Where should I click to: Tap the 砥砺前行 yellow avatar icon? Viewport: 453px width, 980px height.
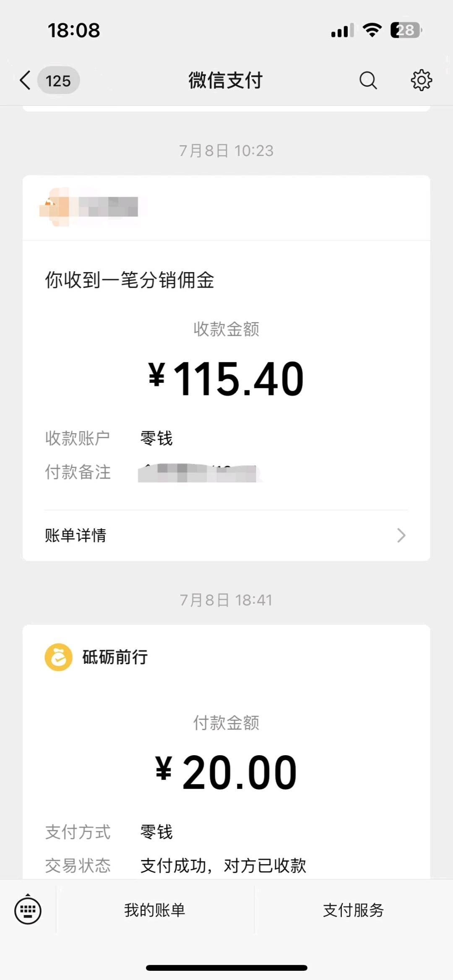point(59,657)
